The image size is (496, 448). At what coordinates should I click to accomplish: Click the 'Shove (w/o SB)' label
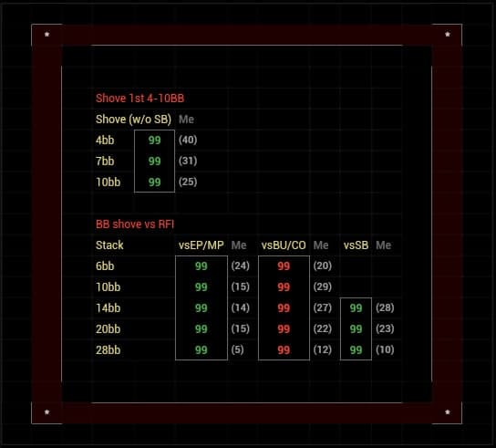click(x=133, y=120)
